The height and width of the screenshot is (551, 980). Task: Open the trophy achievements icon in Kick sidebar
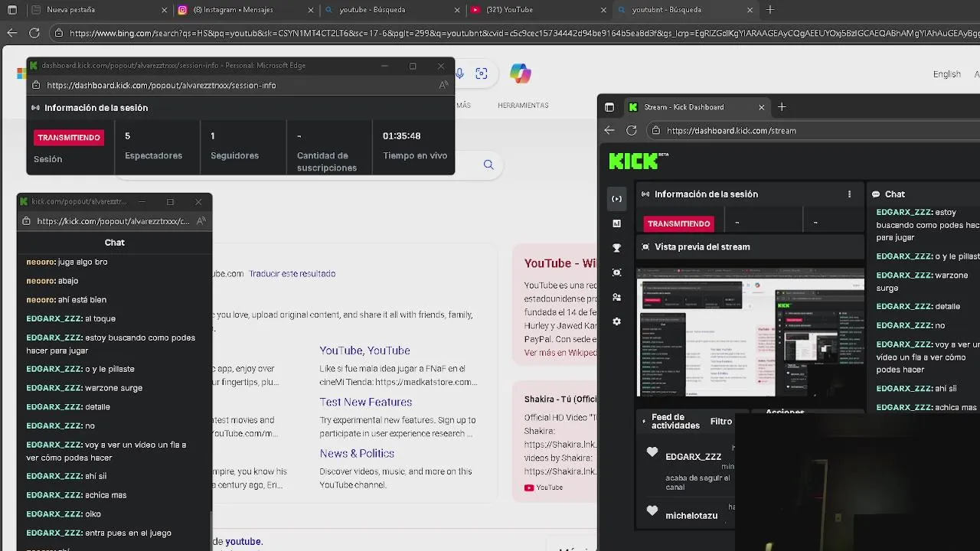(617, 248)
